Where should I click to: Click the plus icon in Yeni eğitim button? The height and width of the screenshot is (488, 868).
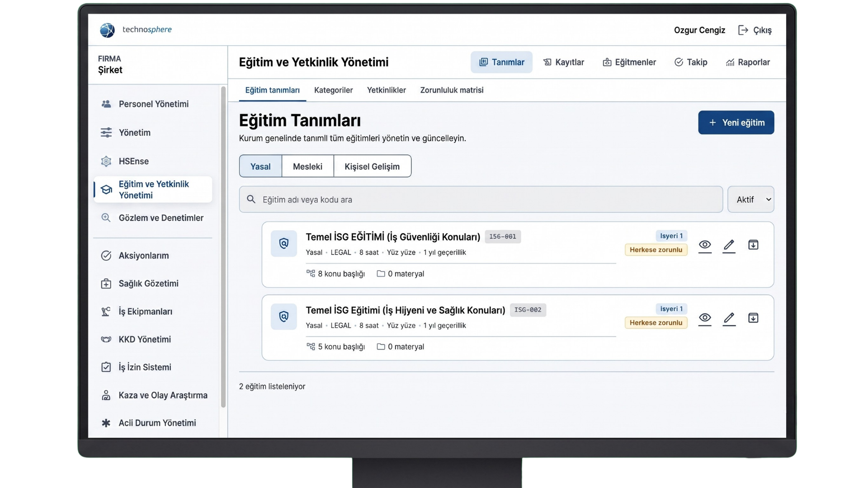712,122
